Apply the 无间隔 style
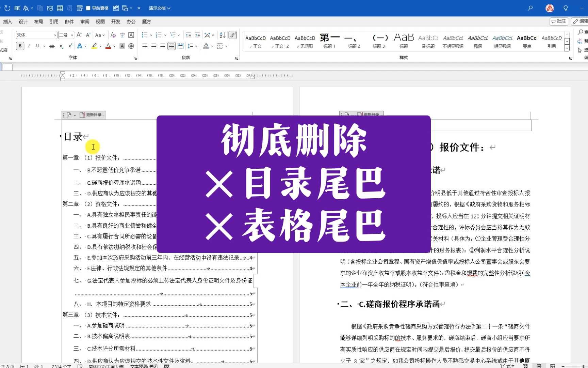The width and height of the screenshot is (588, 368). pyautogui.click(x=305, y=42)
